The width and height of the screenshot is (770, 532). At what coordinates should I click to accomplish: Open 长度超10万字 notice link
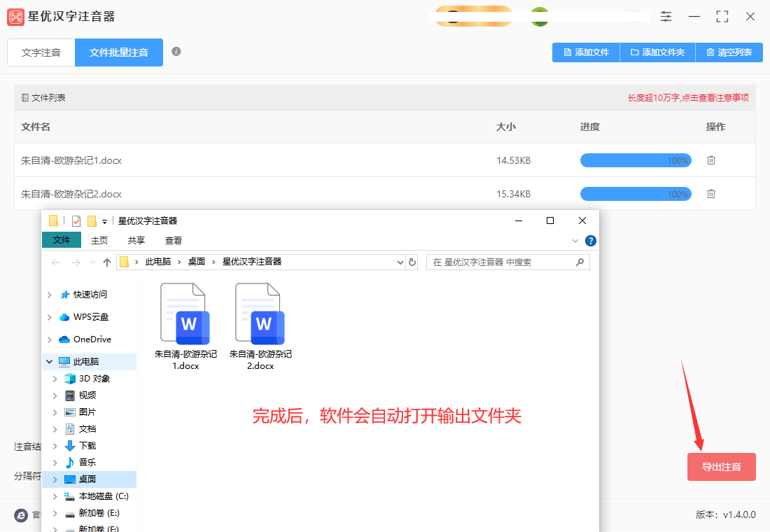click(x=689, y=98)
